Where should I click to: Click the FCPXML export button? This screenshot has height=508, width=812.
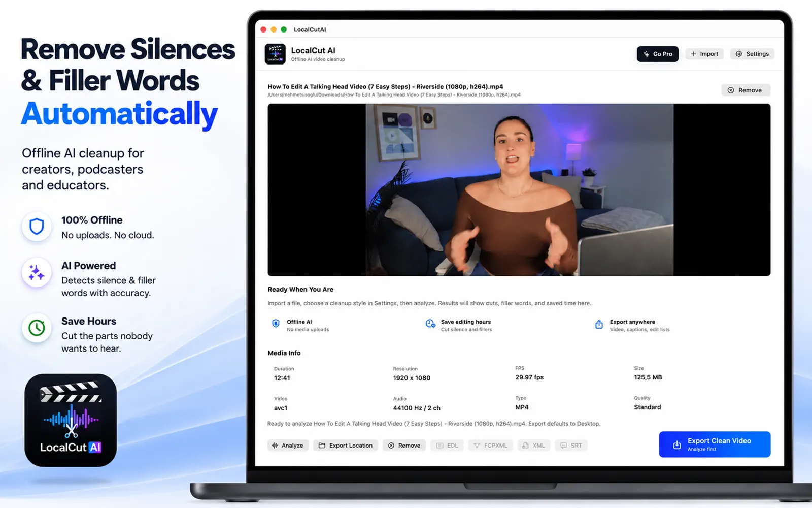pos(491,446)
